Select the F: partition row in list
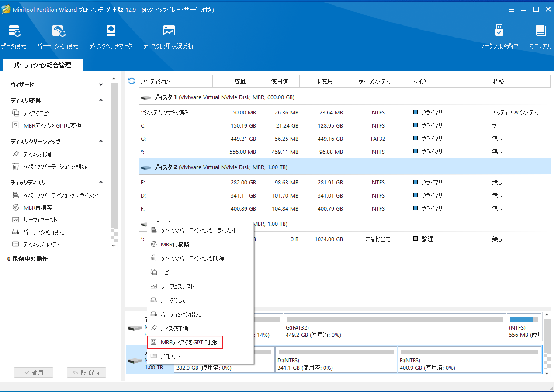The height and width of the screenshot is (392, 554). [x=345, y=208]
